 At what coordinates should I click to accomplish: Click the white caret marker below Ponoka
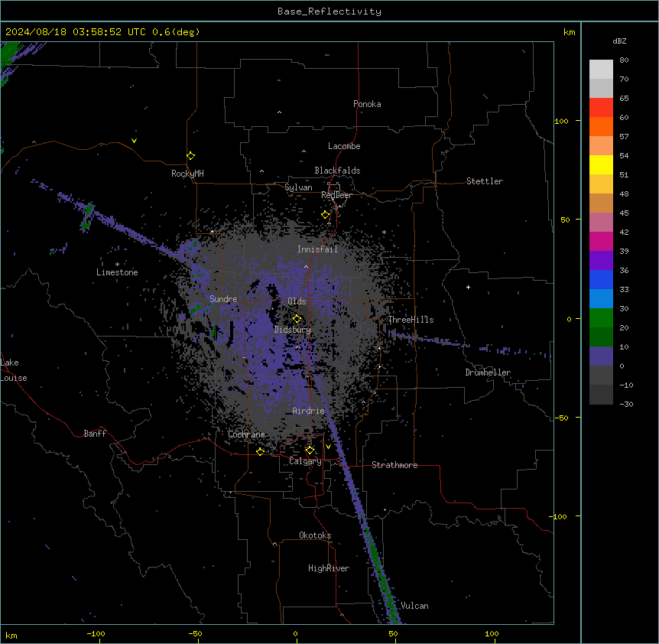click(280, 112)
